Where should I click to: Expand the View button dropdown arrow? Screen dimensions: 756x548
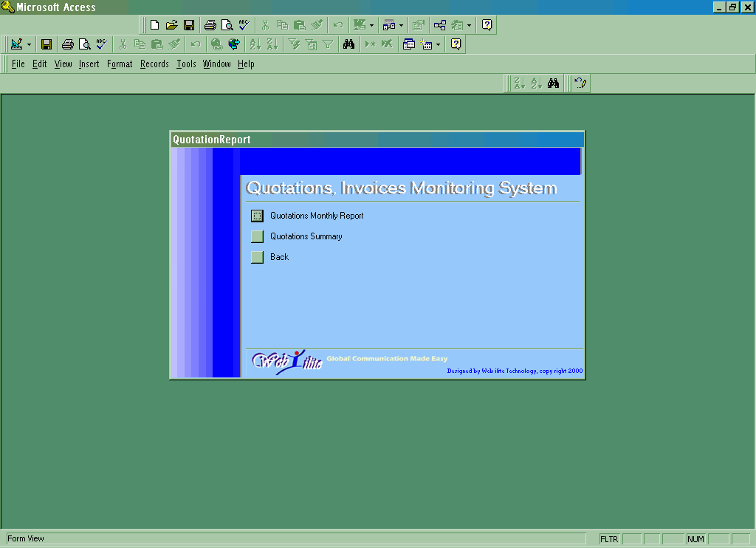click(30, 44)
